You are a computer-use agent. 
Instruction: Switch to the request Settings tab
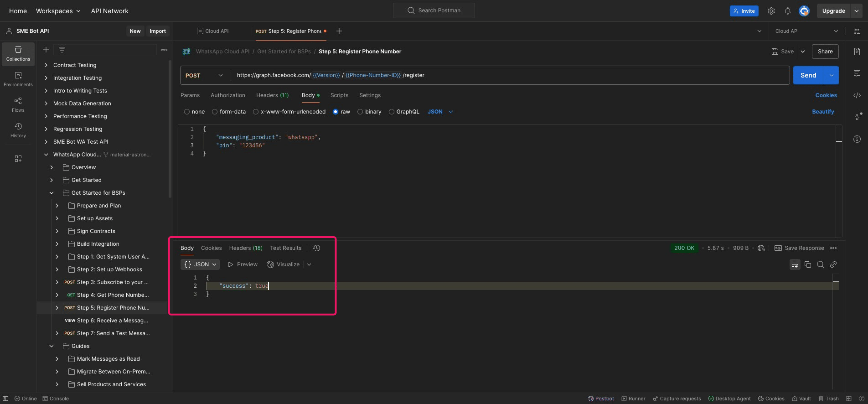[x=370, y=95]
